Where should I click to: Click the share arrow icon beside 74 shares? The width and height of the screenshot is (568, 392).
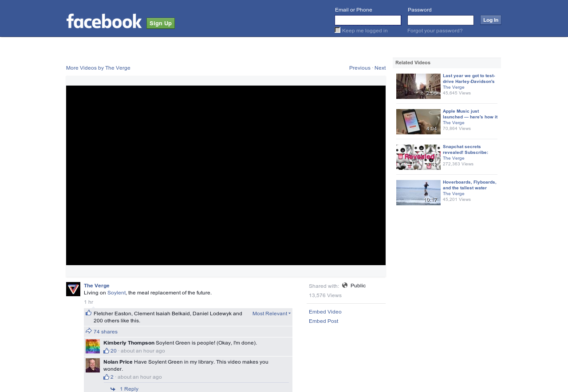click(x=89, y=331)
